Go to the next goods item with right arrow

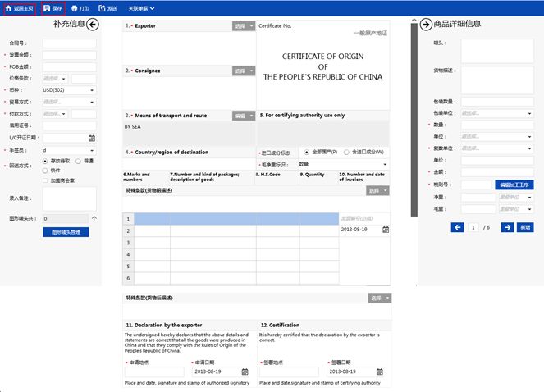pyautogui.click(x=508, y=227)
